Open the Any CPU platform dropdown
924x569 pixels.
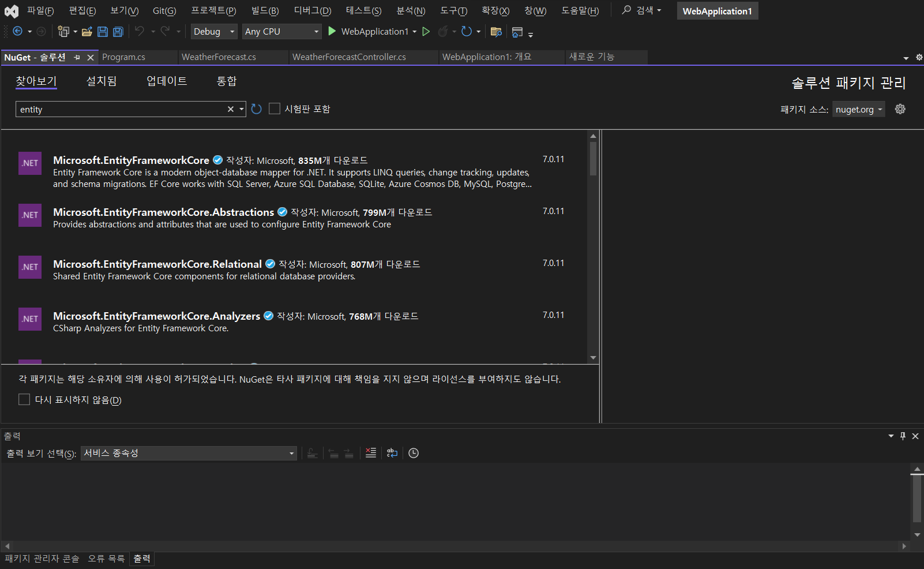281,31
